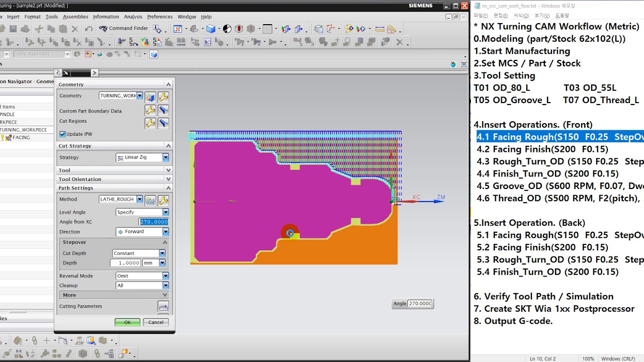Open the Strategy Linear Zig dropdown
The width and height of the screenshot is (644, 362).
(x=165, y=157)
